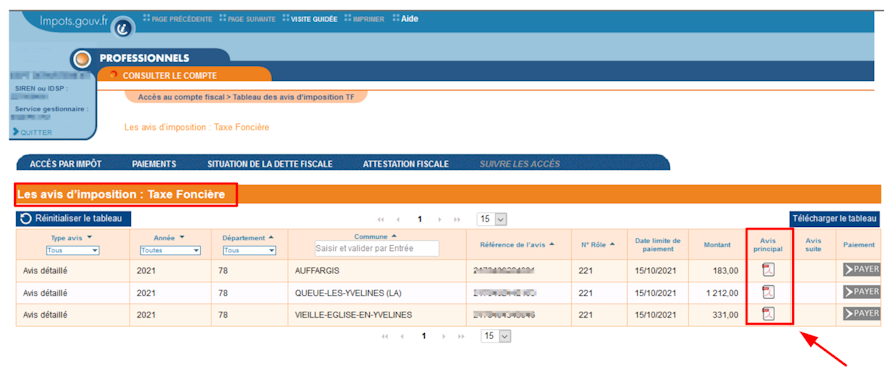Image resolution: width=896 pixels, height=391 pixels.
Task: Click Télécharger le tableau button
Action: click(834, 218)
